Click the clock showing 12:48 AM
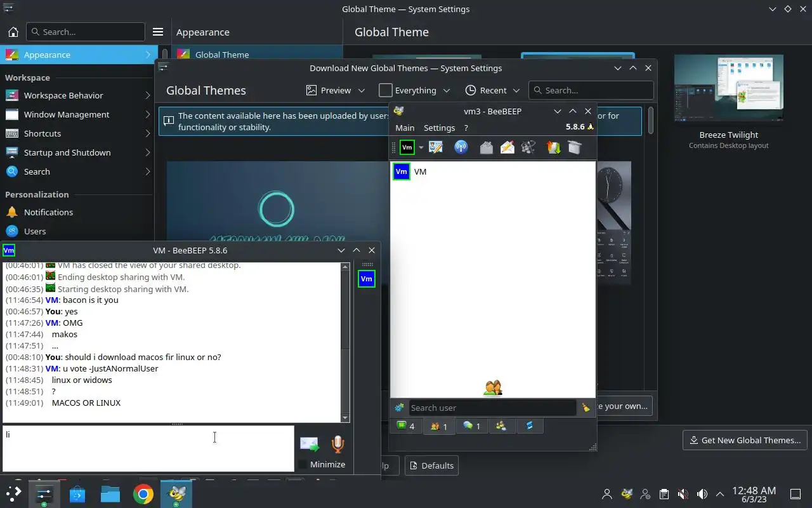The image size is (812, 508). point(754,494)
